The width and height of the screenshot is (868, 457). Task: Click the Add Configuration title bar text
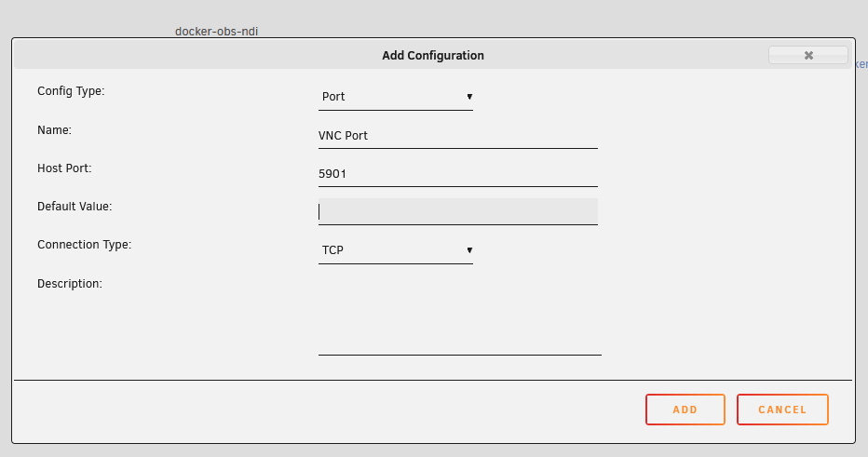(433, 55)
